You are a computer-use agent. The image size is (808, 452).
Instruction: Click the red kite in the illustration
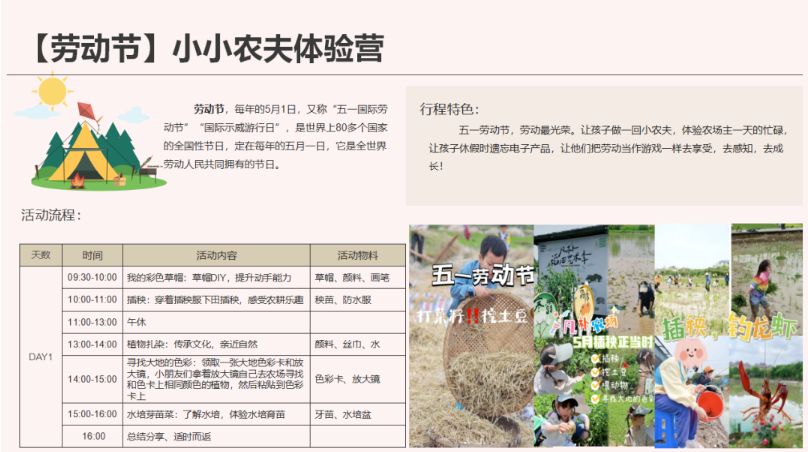[84, 110]
